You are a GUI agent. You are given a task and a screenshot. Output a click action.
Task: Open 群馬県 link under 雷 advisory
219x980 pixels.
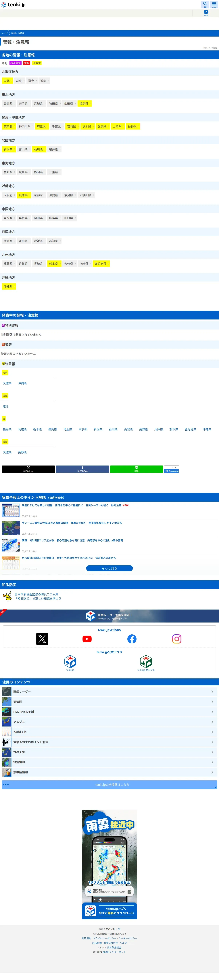(x=52, y=429)
